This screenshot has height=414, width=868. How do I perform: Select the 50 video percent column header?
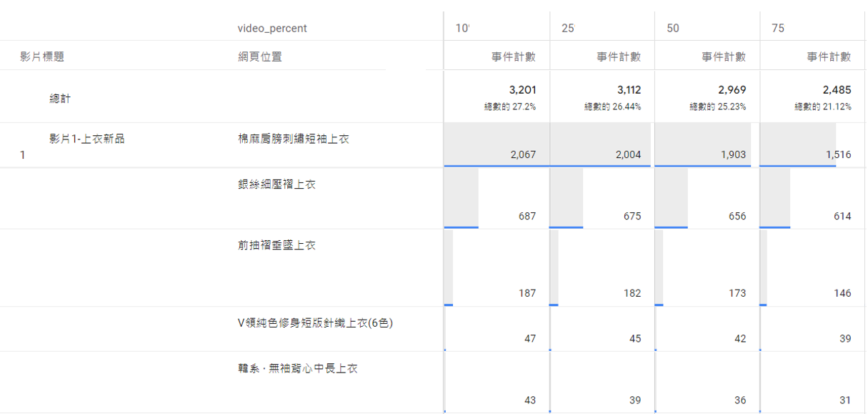(x=673, y=29)
